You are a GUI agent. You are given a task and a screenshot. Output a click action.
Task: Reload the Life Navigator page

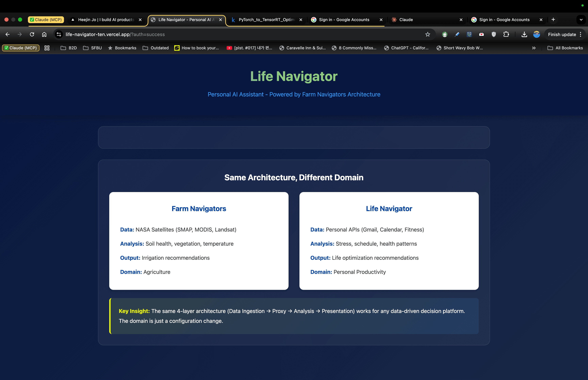point(32,34)
